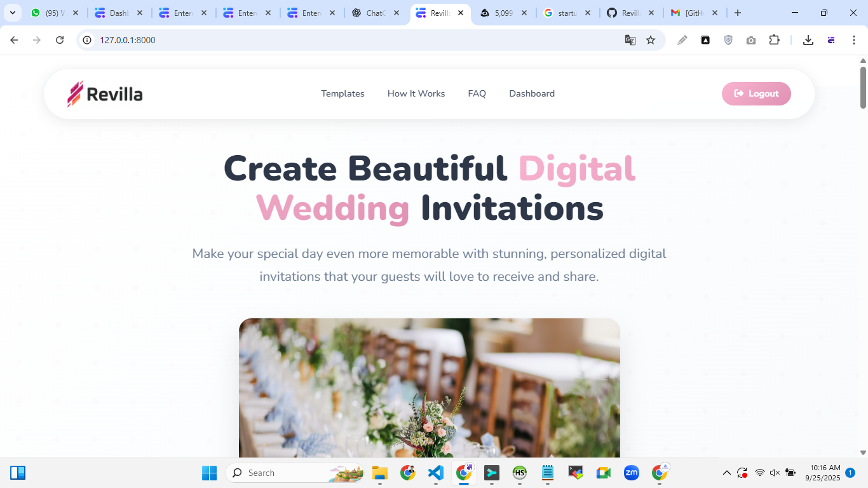Viewport: 868px width, 488px height.
Task: Click the wedding table hero image
Action: (430, 388)
